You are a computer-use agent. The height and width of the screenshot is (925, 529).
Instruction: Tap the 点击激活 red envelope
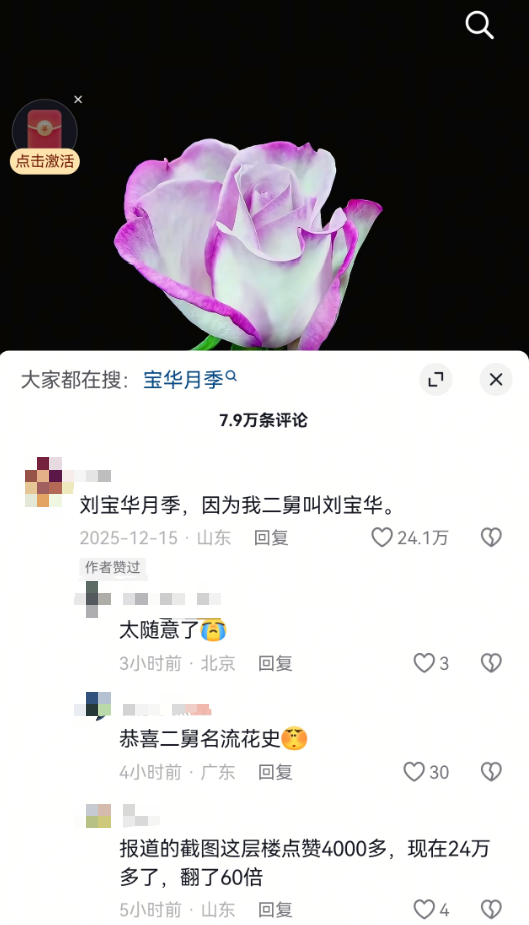pyautogui.click(x=45, y=137)
